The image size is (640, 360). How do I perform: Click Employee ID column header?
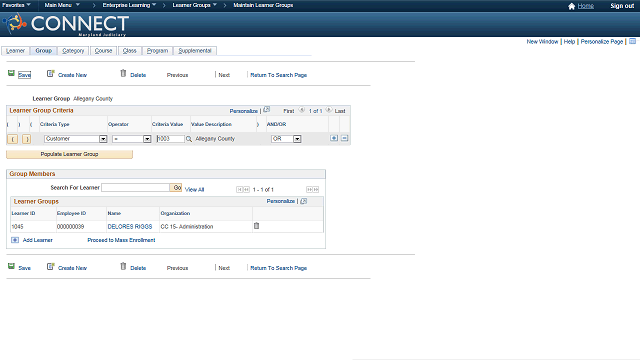(x=71, y=213)
